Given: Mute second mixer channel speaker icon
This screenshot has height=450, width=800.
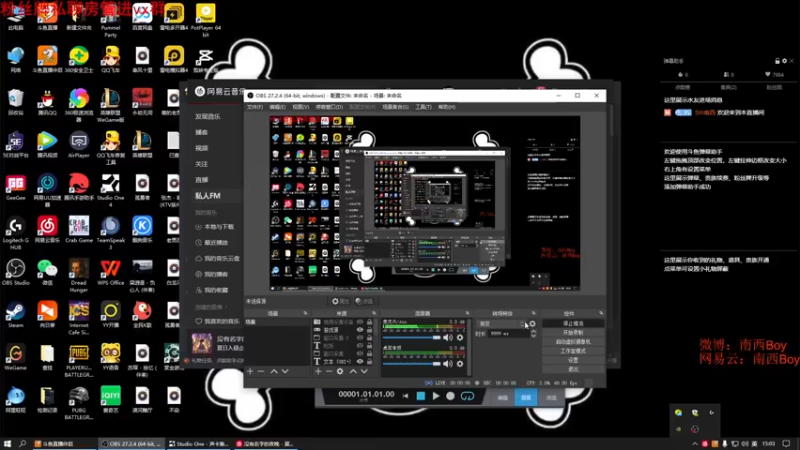Looking at the screenshot, I should point(447,364).
